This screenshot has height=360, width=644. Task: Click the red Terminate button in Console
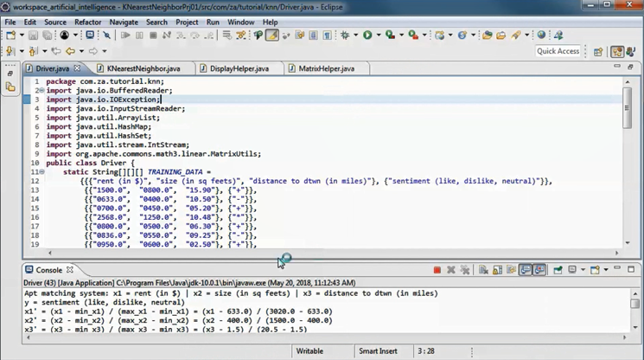(x=437, y=270)
